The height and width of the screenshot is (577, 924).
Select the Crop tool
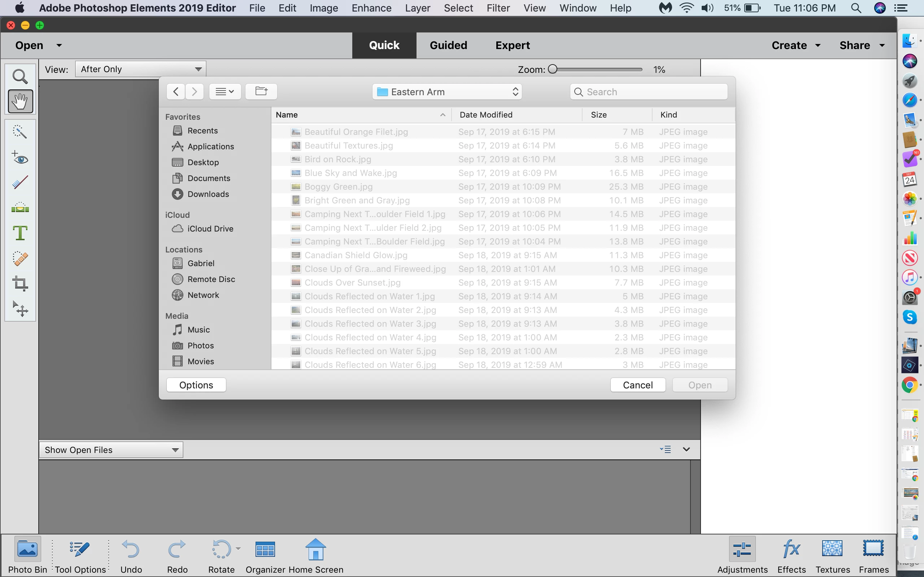coord(20,283)
